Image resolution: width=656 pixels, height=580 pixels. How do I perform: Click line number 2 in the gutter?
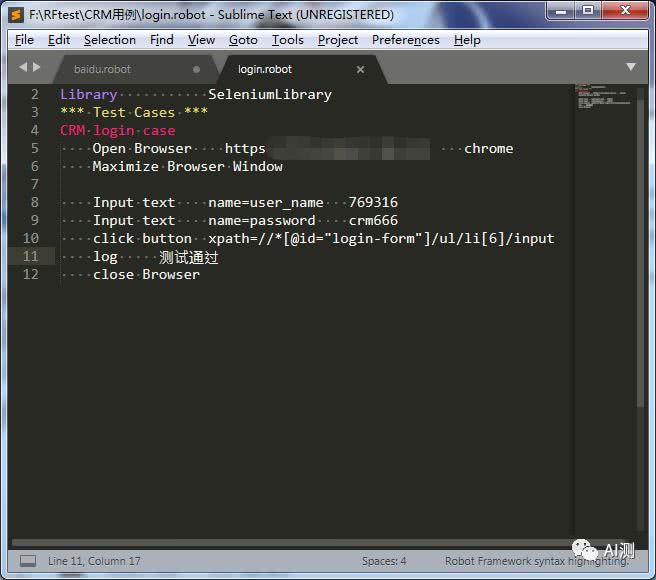[x=35, y=95]
